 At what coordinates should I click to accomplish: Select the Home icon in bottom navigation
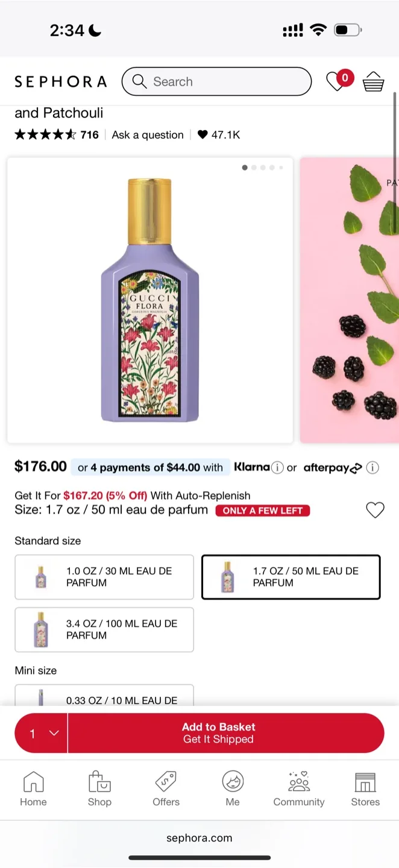[33, 788]
